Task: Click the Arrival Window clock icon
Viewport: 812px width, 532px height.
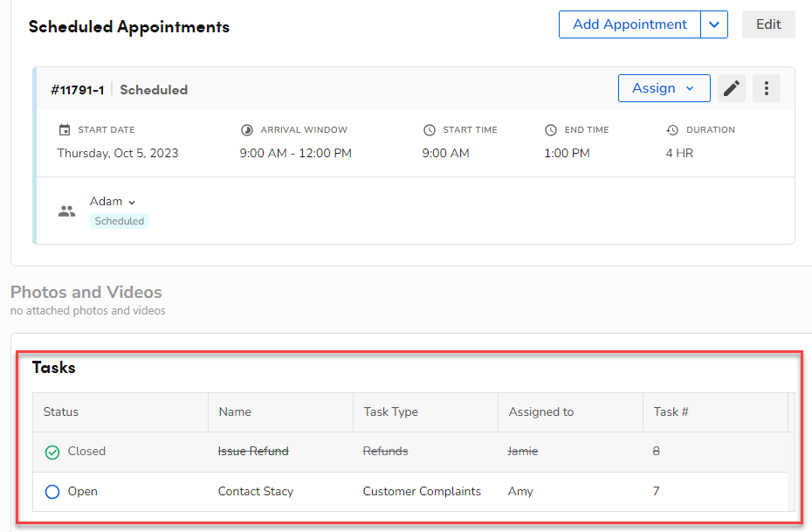Action: 246,130
